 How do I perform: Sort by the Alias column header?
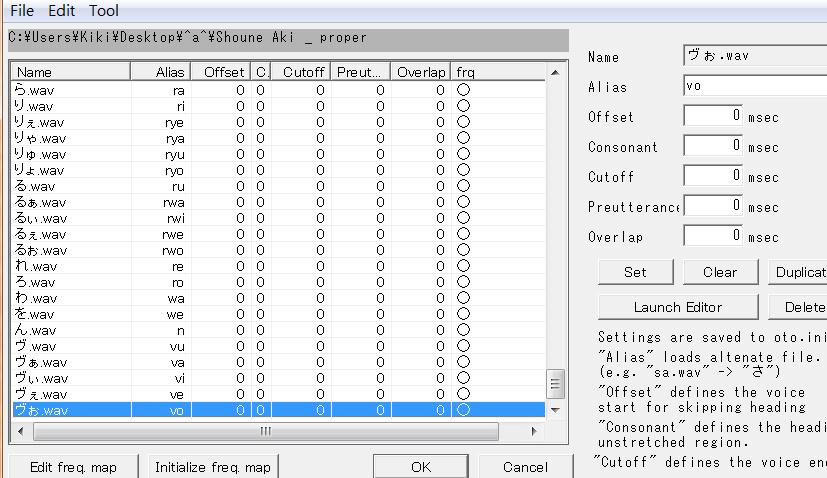(x=160, y=72)
